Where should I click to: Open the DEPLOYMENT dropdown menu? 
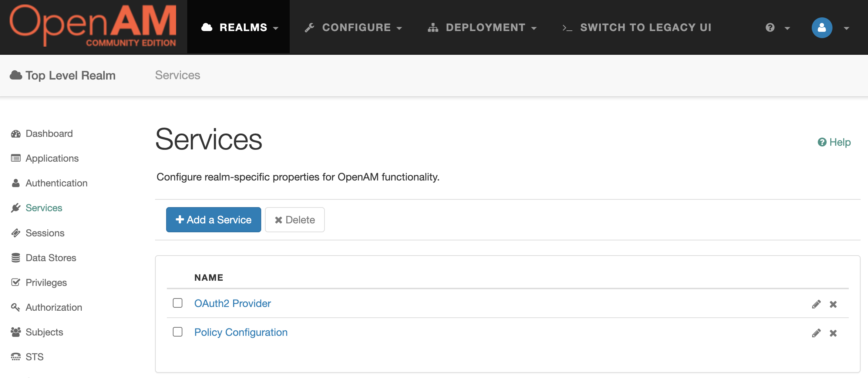(482, 27)
